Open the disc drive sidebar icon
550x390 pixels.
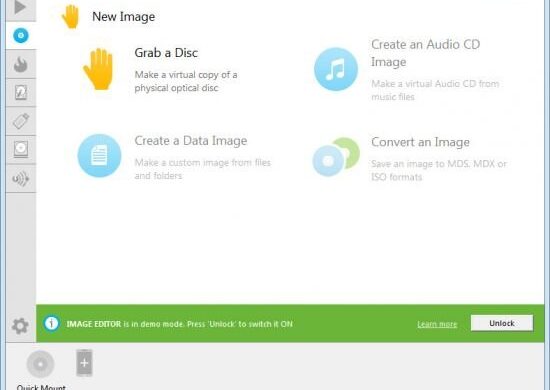coord(21,149)
